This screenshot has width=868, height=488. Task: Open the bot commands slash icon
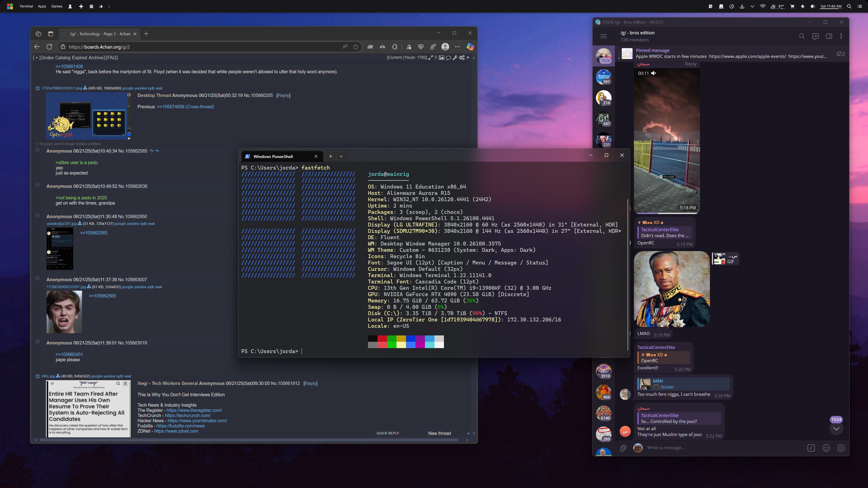point(811,448)
